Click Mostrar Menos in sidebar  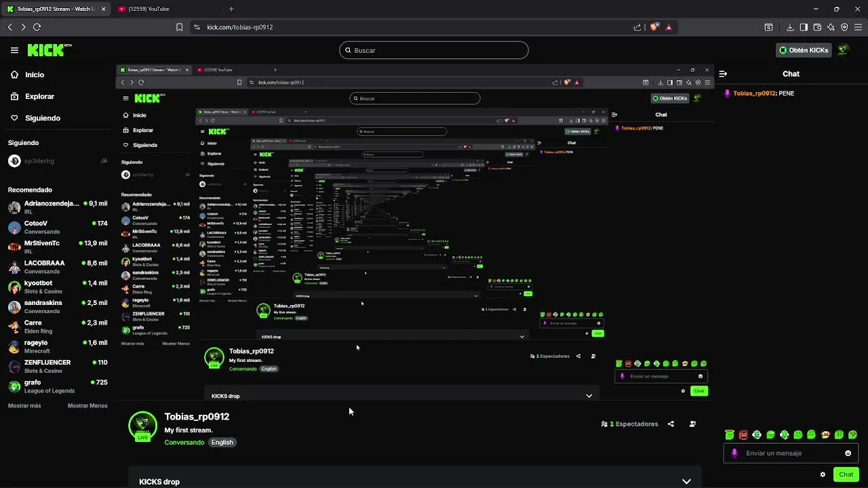(x=87, y=406)
